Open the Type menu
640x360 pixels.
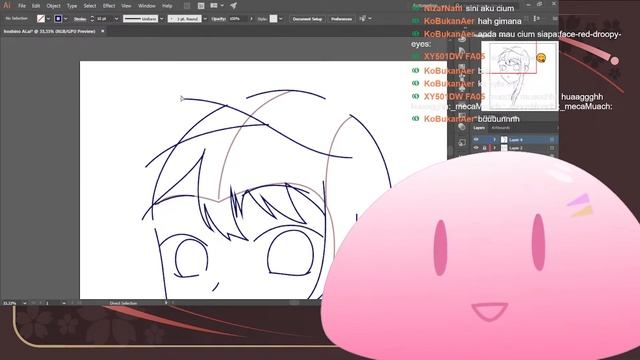72,6
